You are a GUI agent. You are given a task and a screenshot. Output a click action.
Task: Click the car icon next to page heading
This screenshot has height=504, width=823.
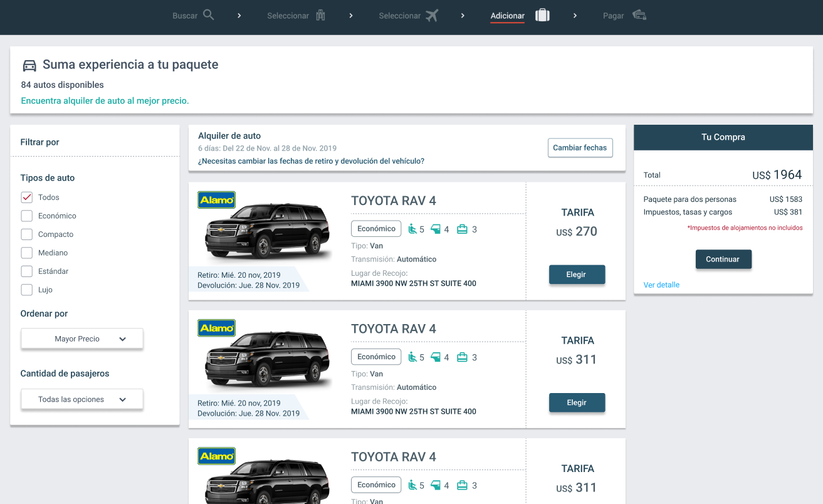(29, 65)
